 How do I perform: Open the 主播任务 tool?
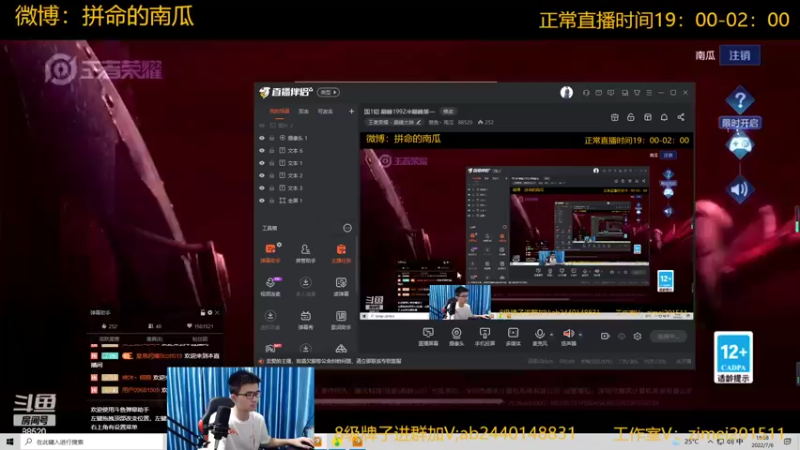click(x=341, y=253)
